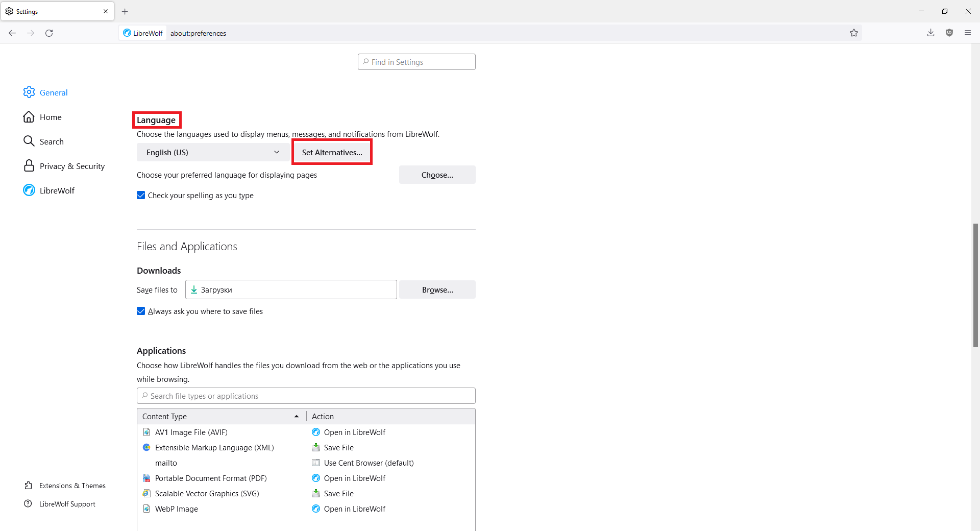Expand the English (US) language dropdown
980x531 pixels.
click(x=213, y=153)
